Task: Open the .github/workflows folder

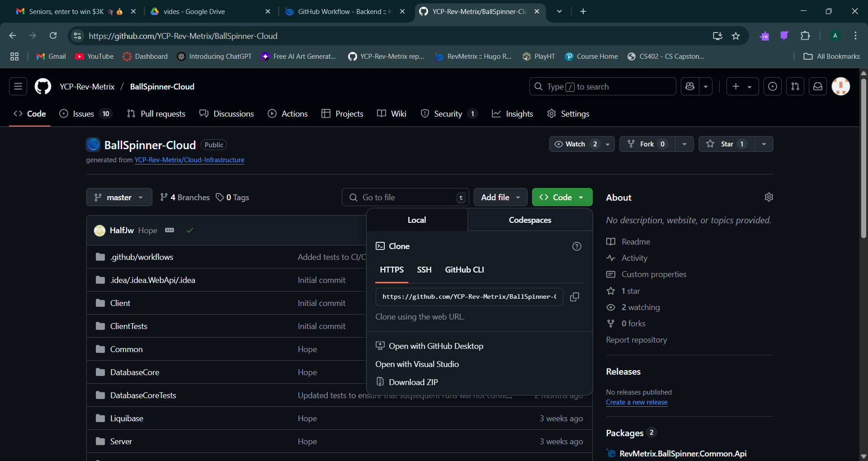Action: (x=142, y=257)
